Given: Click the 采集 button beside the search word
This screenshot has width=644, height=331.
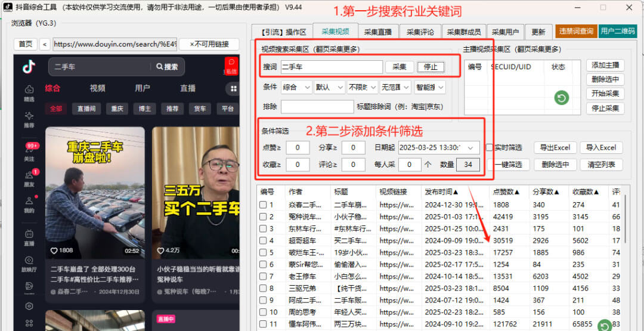Looking at the screenshot, I should tap(400, 67).
